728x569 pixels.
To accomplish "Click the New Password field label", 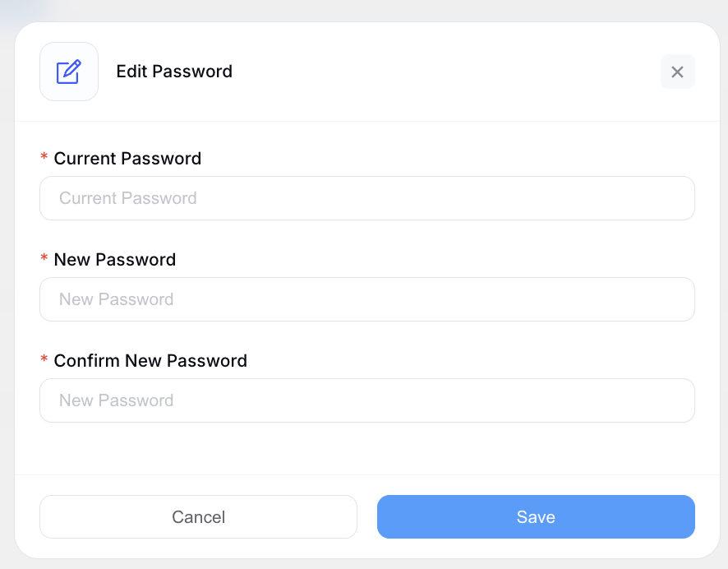I will coord(114,259).
